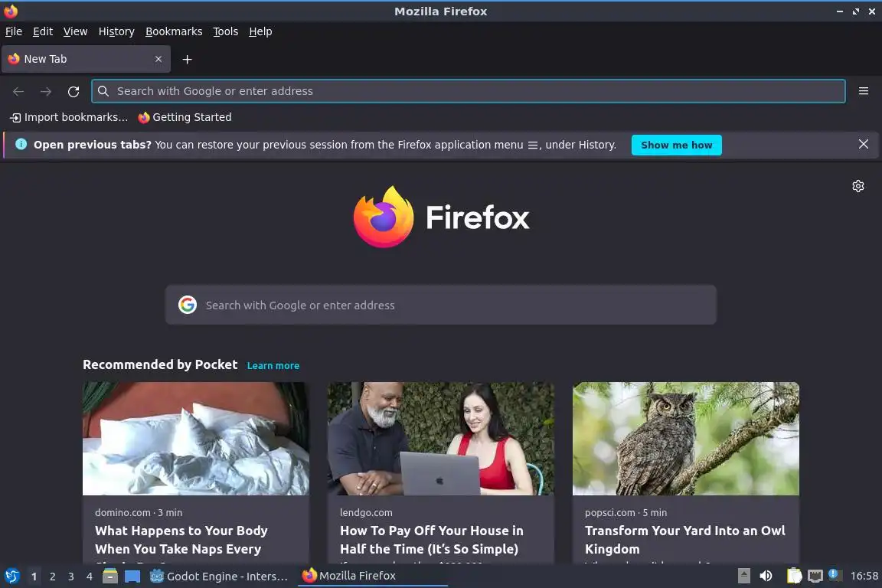Viewport: 882px width, 588px height.
Task: Switch to workspace 4 in taskbar
Action: pyautogui.click(x=89, y=577)
